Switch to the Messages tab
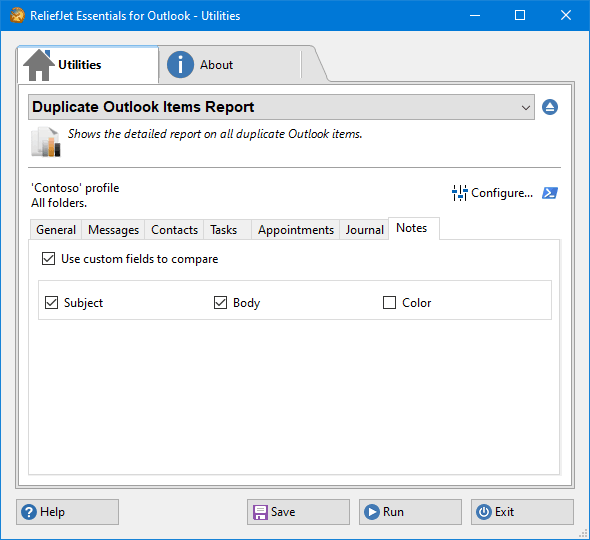The width and height of the screenshot is (590, 540). point(113,230)
